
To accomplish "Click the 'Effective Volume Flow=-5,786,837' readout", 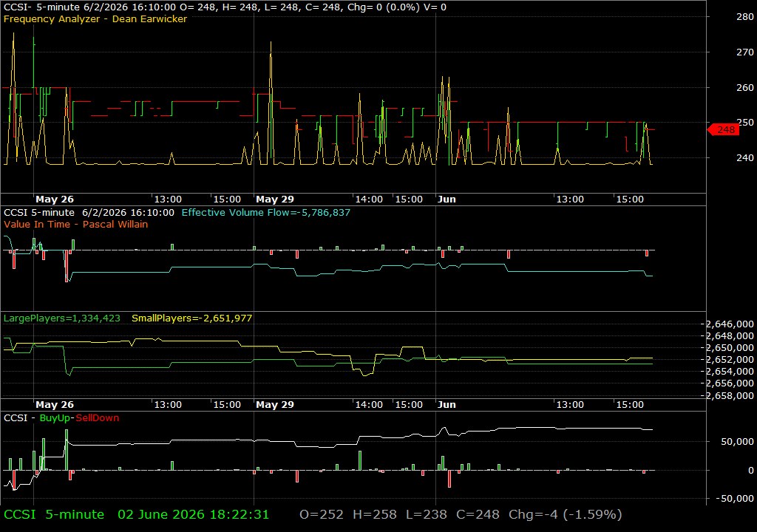I will 266,212.
